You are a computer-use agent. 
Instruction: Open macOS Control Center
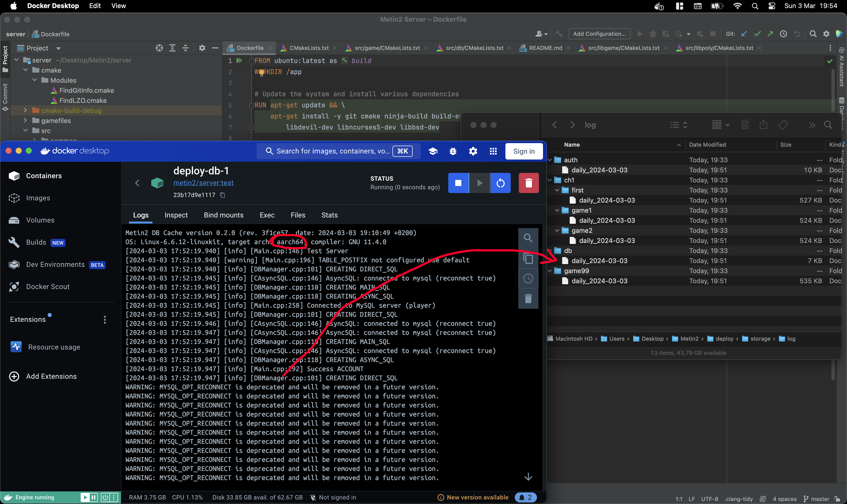[772, 6]
